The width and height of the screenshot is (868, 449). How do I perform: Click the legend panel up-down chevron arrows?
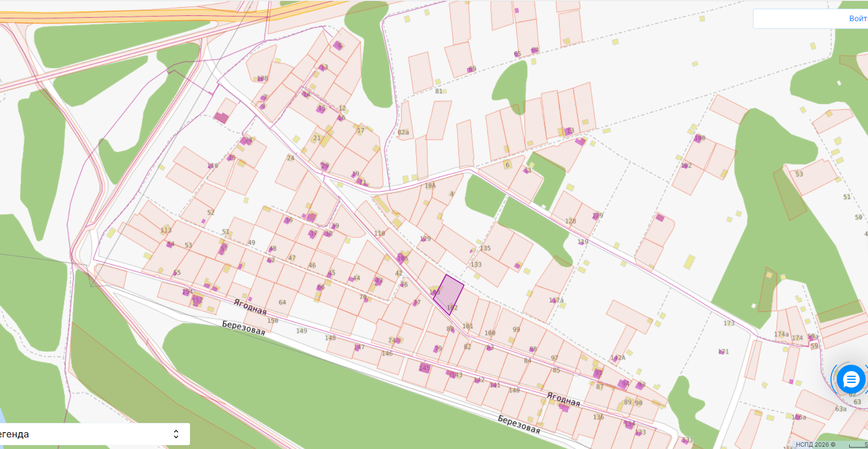pyautogui.click(x=176, y=434)
